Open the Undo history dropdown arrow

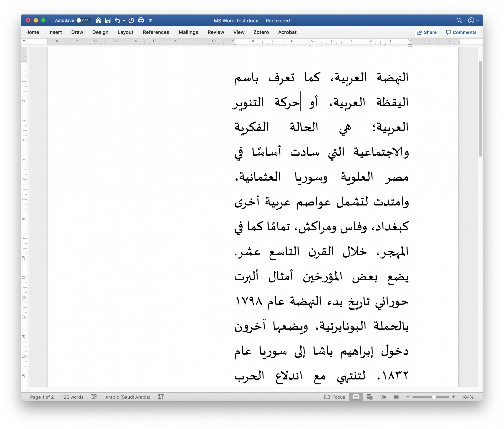click(124, 21)
